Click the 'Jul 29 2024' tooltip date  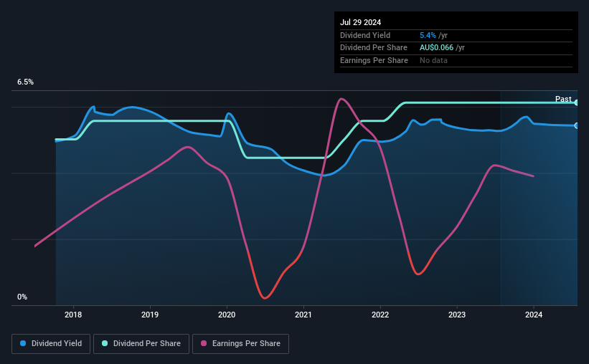[x=361, y=22]
